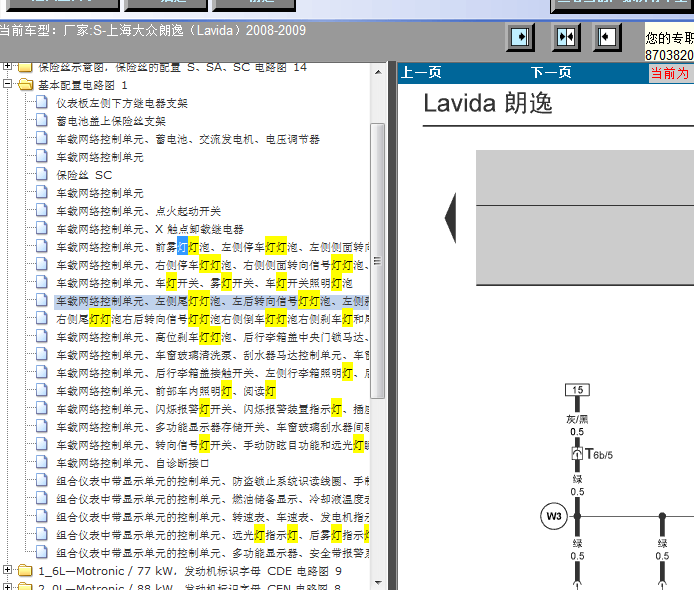
Task: Click document icon beside 蓄电池盖上保险丝支架
Action: pos(42,120)
